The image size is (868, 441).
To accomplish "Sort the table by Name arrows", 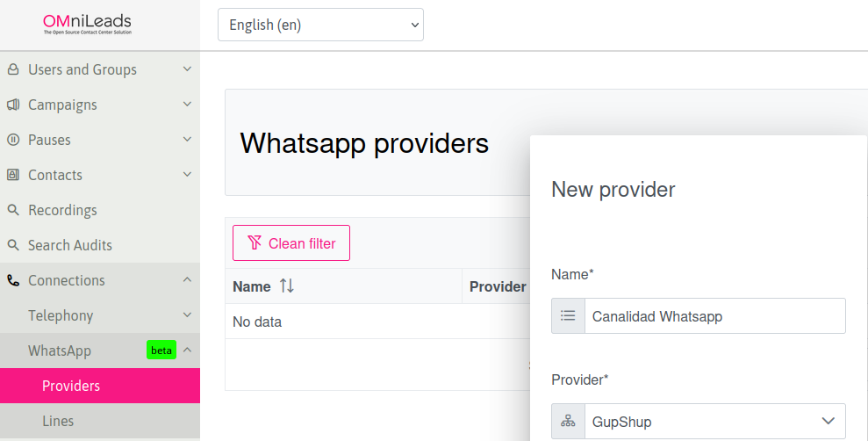I will [287, 286].
